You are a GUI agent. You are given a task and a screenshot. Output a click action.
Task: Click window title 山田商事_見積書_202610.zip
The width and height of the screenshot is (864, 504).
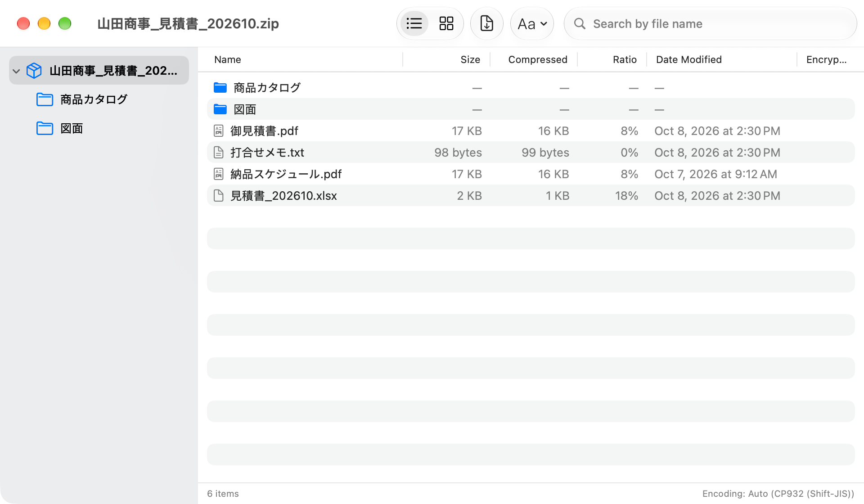pyautogui.click(x=188, y=23)
